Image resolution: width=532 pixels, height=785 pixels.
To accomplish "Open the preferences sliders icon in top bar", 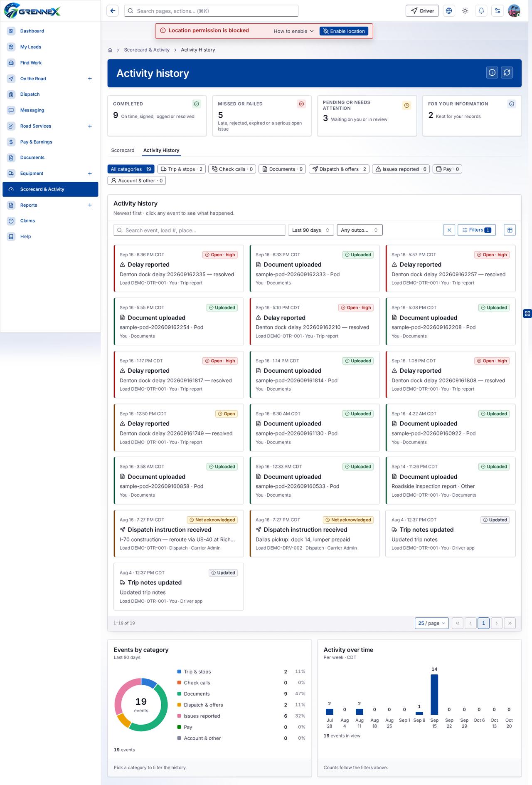I will pyautogui.click(x=498, y=11).
